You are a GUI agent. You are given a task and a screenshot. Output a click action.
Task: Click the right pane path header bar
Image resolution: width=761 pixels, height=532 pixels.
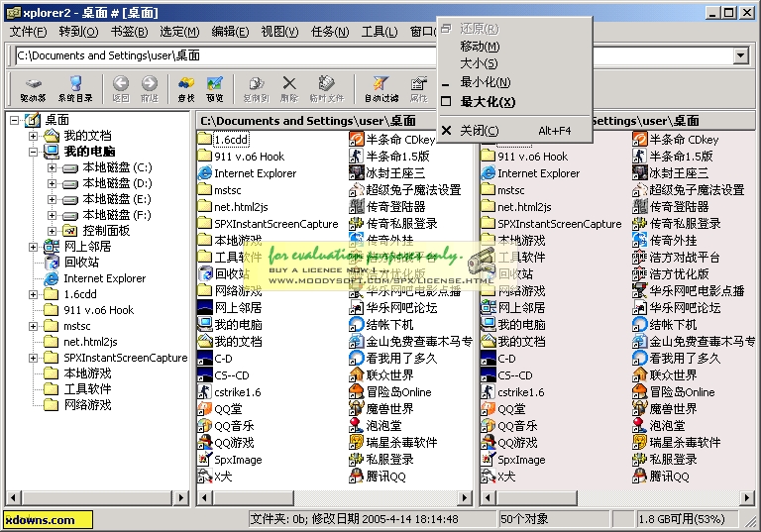pyautogui.click(x=673, y=120)
